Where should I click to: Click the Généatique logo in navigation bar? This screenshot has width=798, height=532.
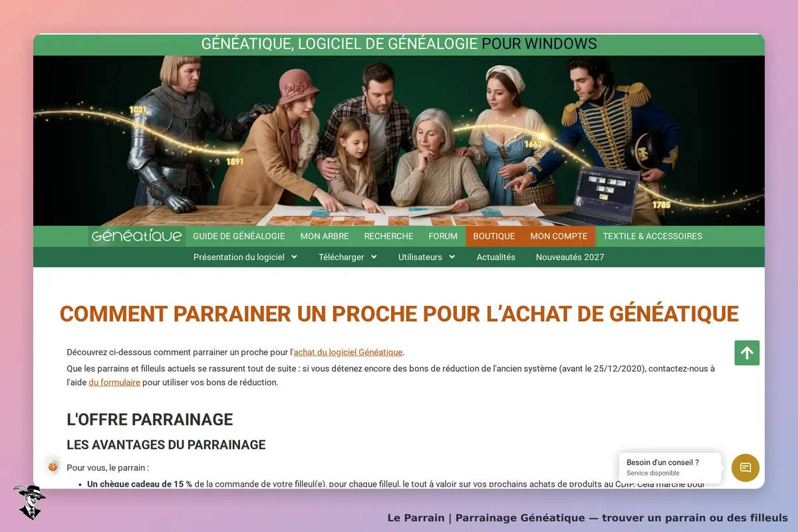(137, 236)
